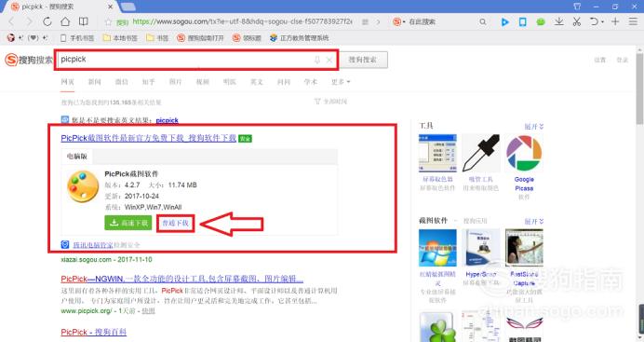
Task: Click the 搜狗搜索 search button
Action: pos(363,60)
